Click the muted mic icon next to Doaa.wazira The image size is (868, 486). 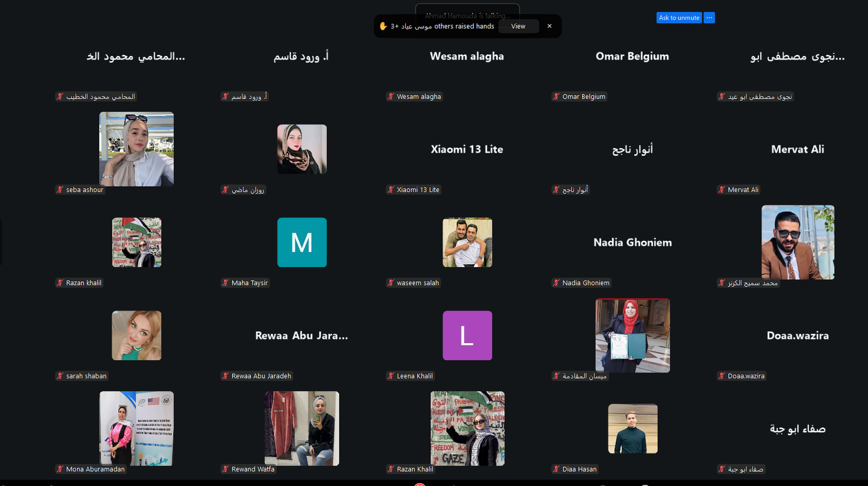click(722, 376)
